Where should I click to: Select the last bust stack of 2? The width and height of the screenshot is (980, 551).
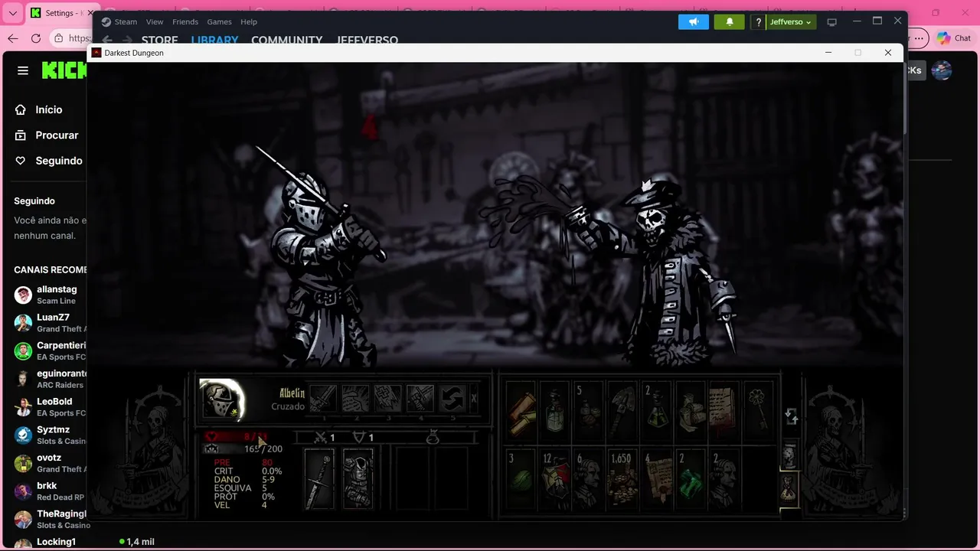click(x=724, y=479)
